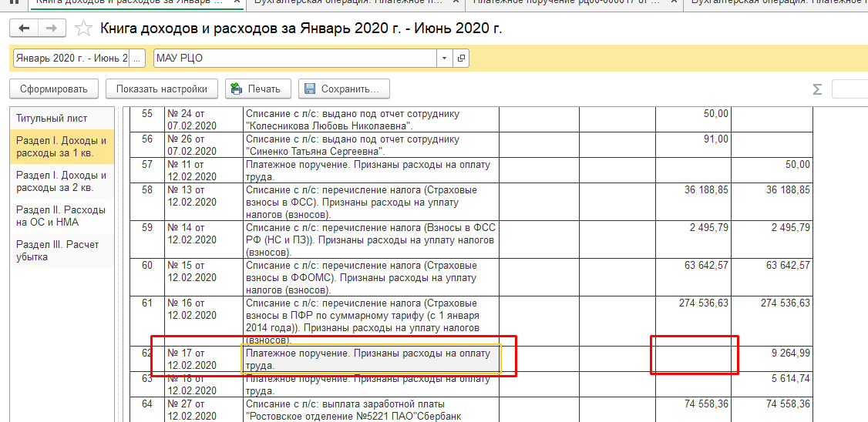Save report using Сохранить button
The image size is (868, 422).
coord(343,89)
